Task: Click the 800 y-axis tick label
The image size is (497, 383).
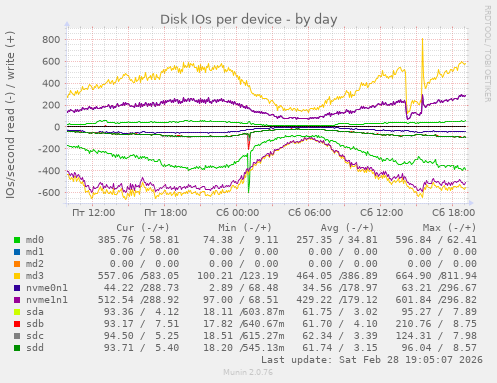Action: click(x=51, y=40)
